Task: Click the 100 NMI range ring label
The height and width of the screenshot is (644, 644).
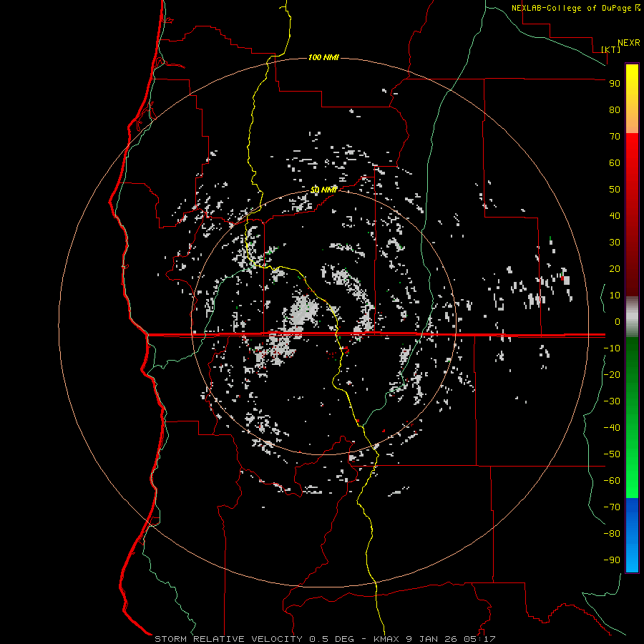Action: pos(323,57)
